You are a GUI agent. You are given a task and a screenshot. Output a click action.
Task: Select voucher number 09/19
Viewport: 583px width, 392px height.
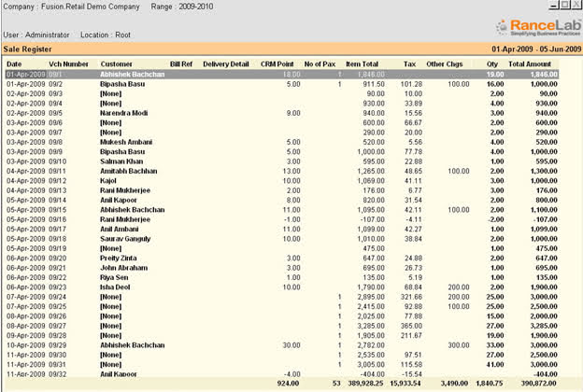(57, 248)
